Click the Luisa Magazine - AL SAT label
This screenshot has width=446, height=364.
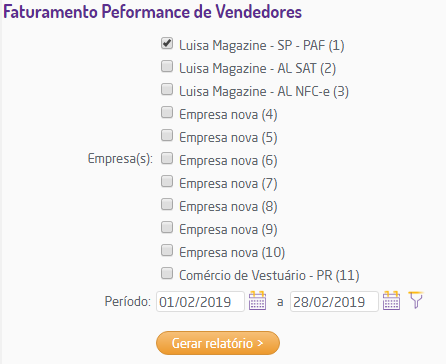257,69
